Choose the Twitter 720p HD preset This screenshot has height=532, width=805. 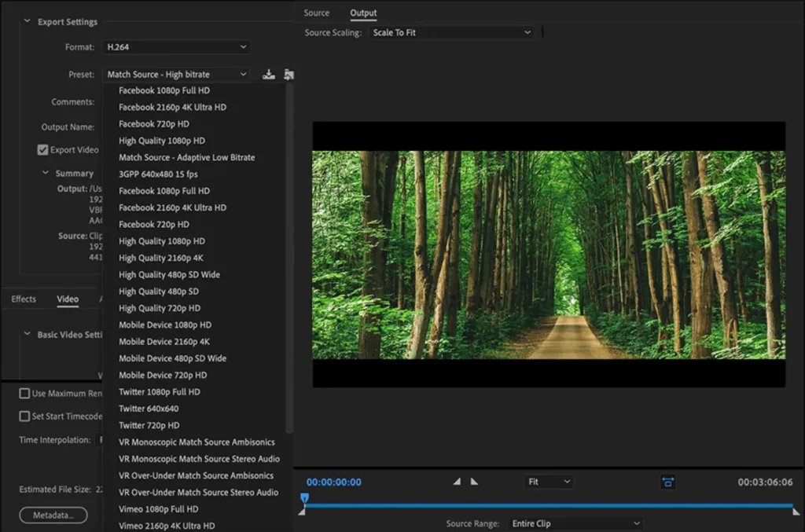point(148,425)
